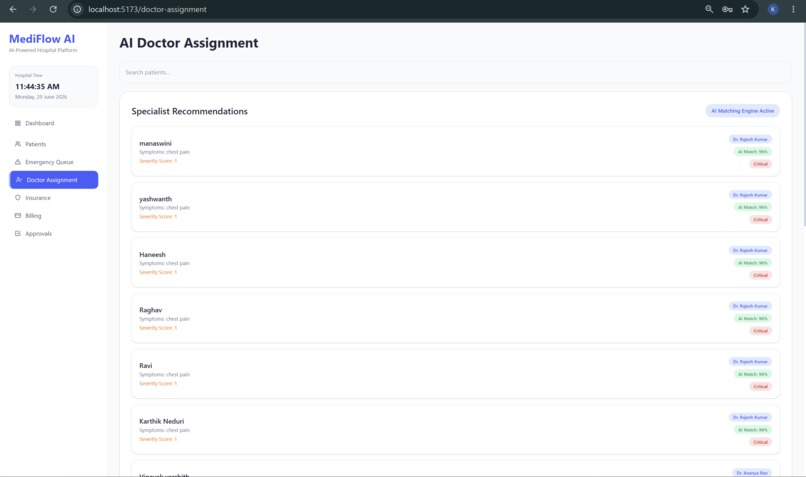Screen dimensions: 806x477
Task: Click the AI Doctor Assignment page title
Action: tap(189, 43)
